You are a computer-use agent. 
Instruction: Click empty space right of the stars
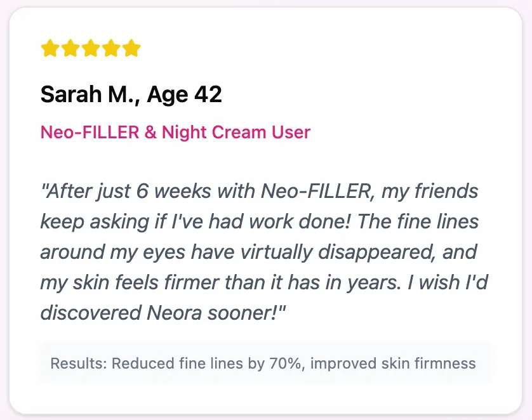[x=317, y=48]
